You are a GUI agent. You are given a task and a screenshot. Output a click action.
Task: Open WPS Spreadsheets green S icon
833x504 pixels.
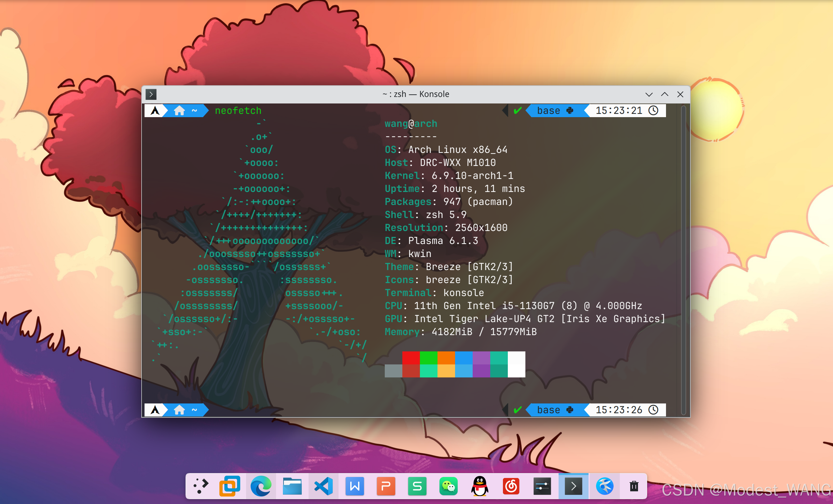point(417,486)
